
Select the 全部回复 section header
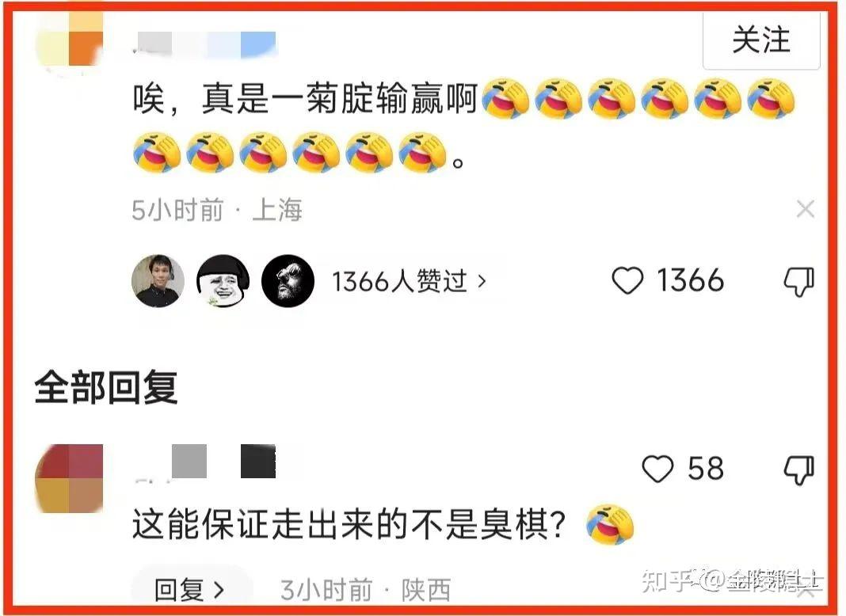[106, 386]
